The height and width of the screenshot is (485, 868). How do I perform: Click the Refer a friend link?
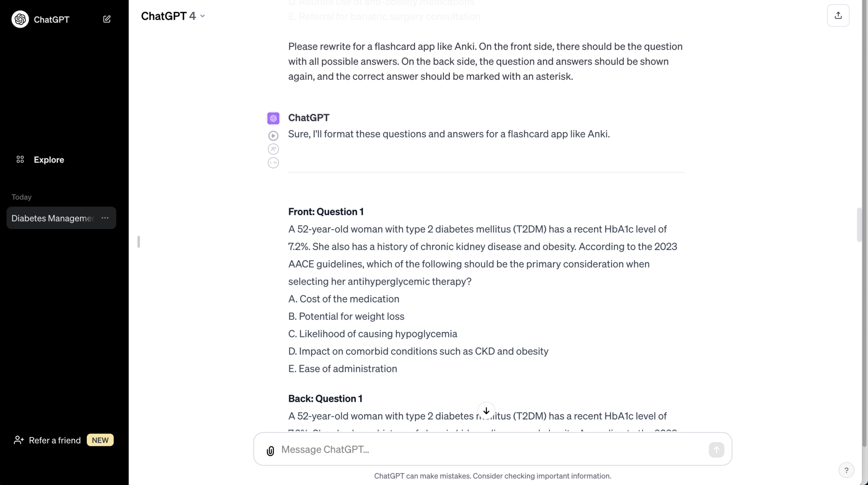coord(54,440)
